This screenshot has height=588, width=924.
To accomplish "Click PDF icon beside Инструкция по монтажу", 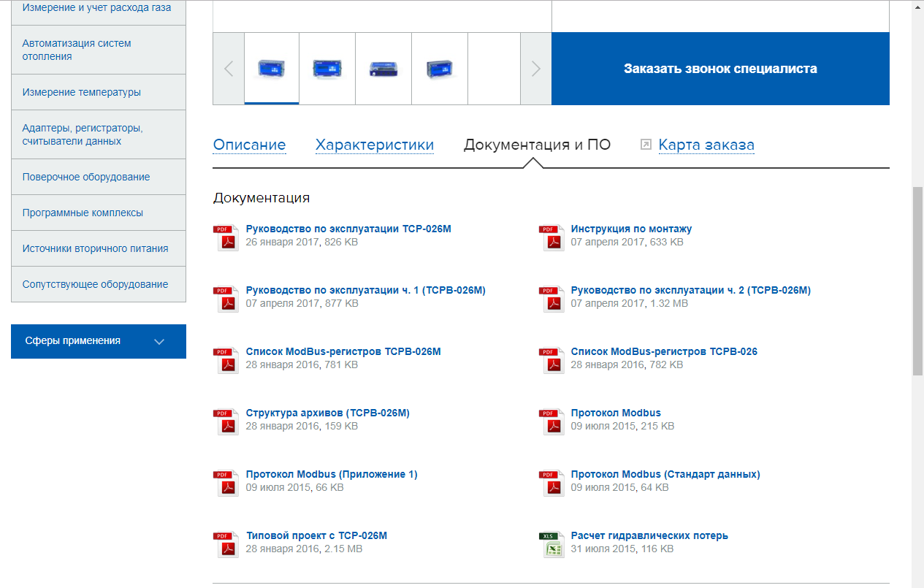I will [553, 237].
